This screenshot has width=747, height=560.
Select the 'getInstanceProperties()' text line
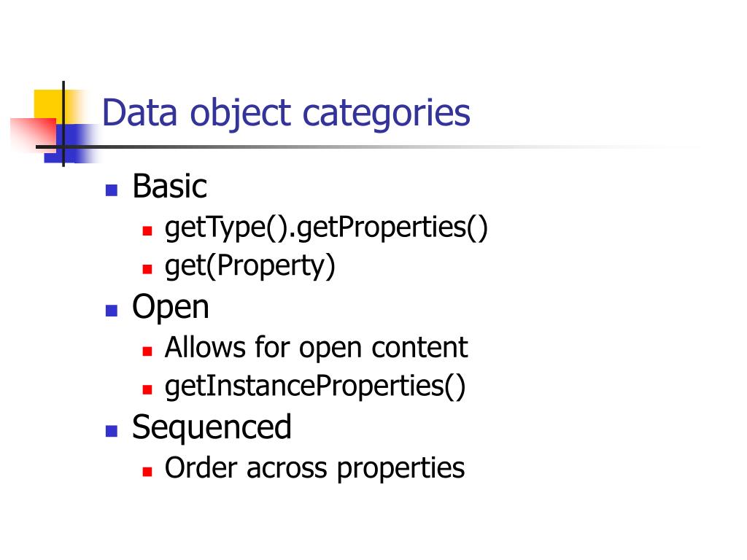[315, 386]
